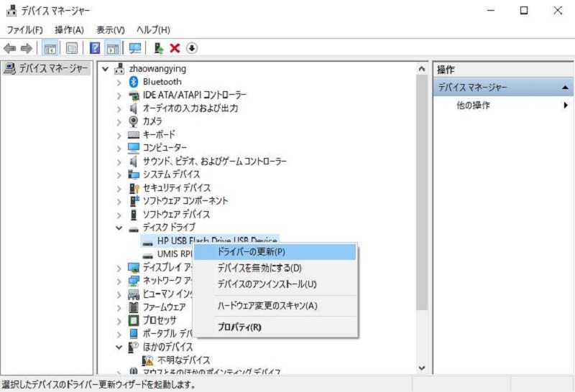Click the keyboard icon beside キーボード
575x392 pixels.
(134, 135)
